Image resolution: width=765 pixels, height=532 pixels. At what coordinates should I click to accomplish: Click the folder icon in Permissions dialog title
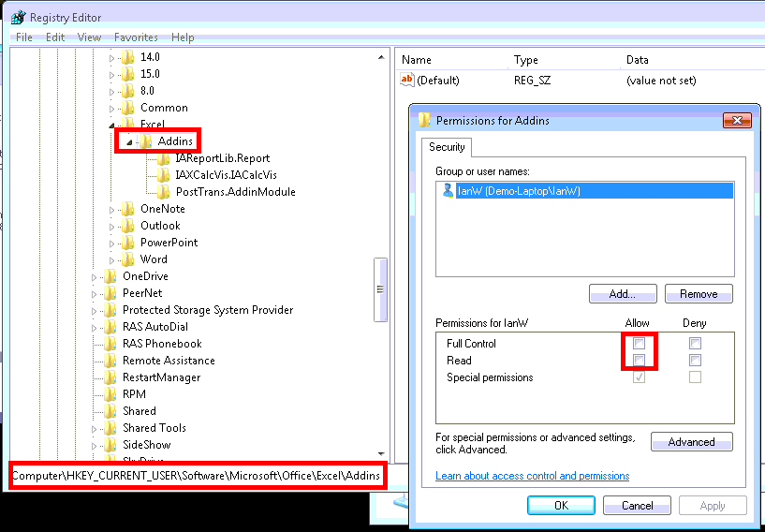424,121
